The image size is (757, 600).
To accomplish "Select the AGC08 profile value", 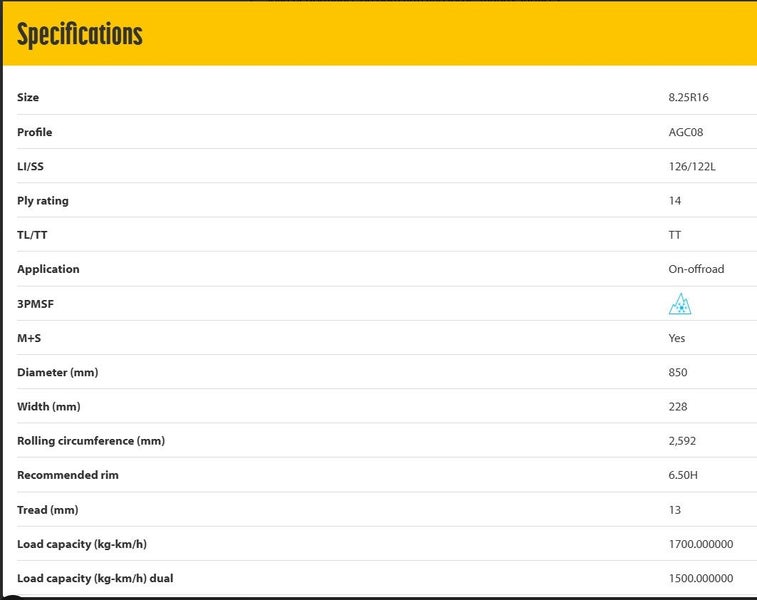I will coord(687,132).
